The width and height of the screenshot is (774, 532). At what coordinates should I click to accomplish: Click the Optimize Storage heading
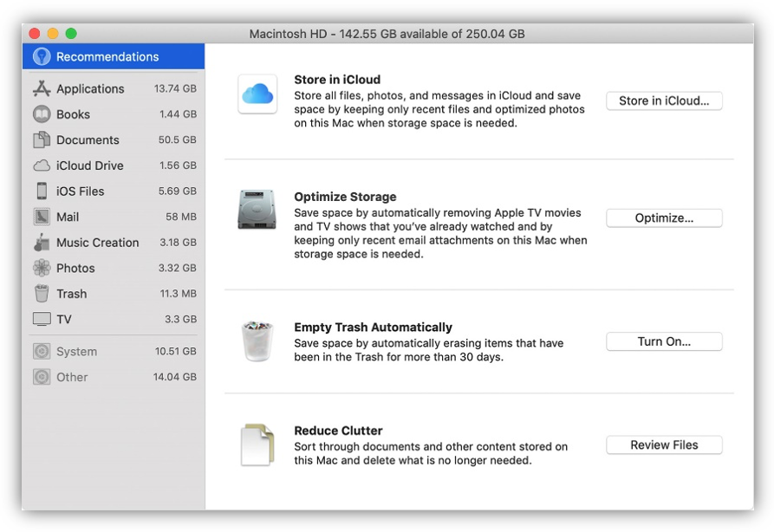pyautogui.click(x=345, y=197)
